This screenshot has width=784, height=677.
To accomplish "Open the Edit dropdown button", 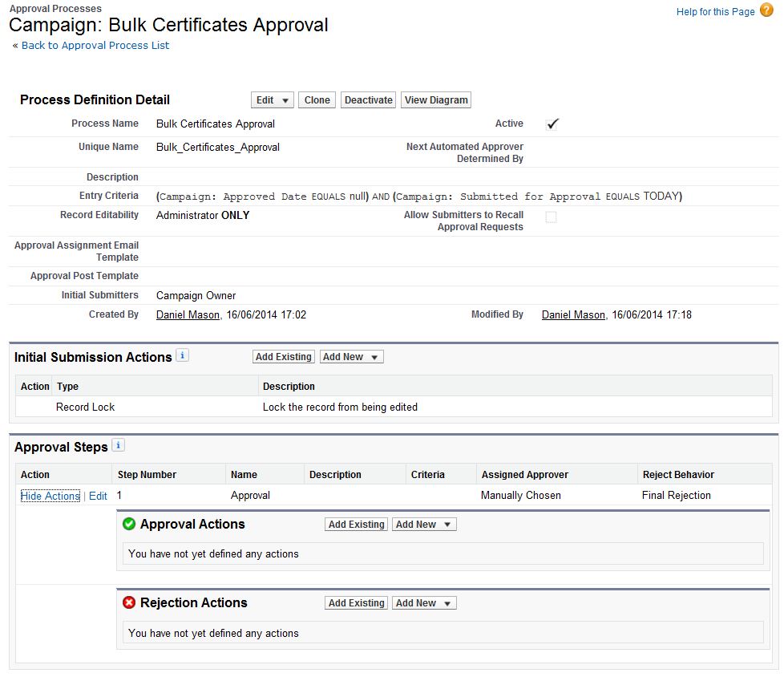I will [273, 100].
